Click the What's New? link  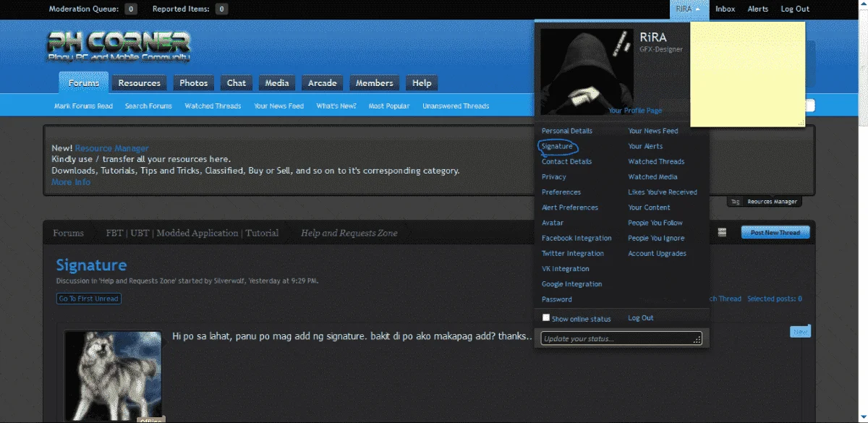(336, 106)
